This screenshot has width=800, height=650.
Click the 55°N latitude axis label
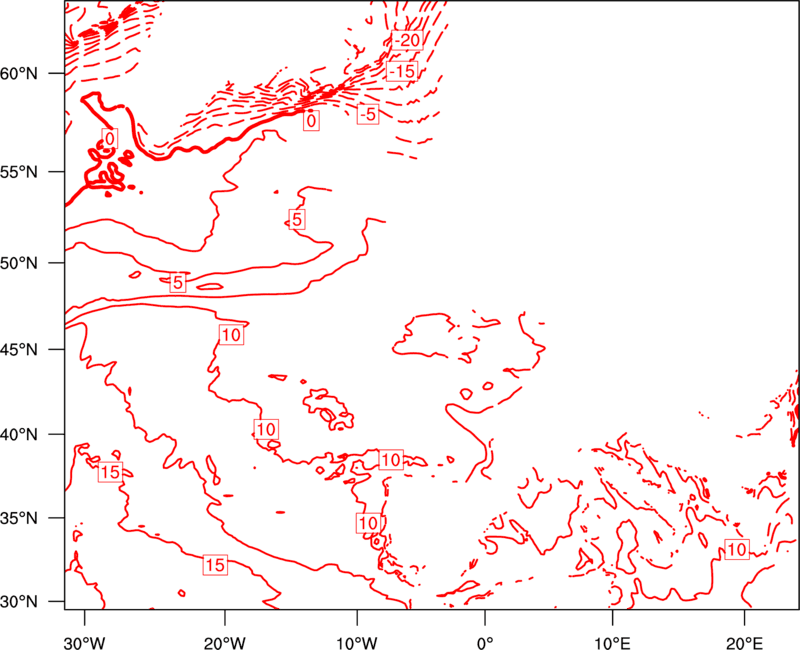[19, 172]
